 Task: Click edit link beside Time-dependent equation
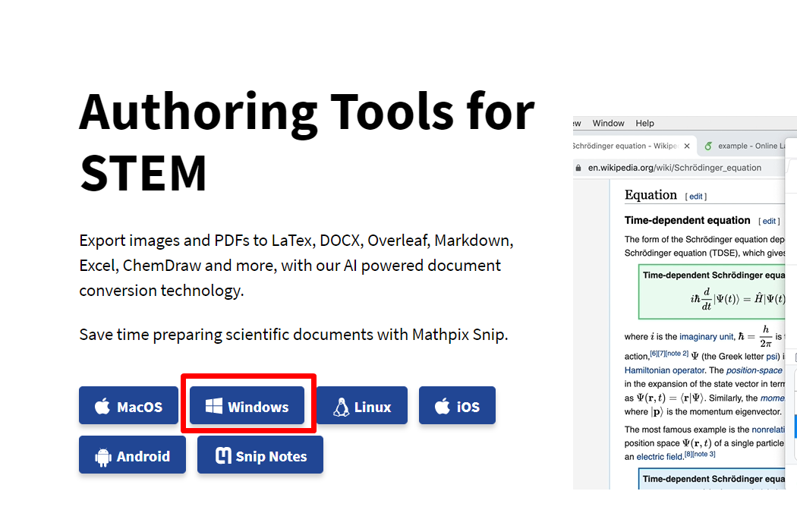click(x=769, y=221)
